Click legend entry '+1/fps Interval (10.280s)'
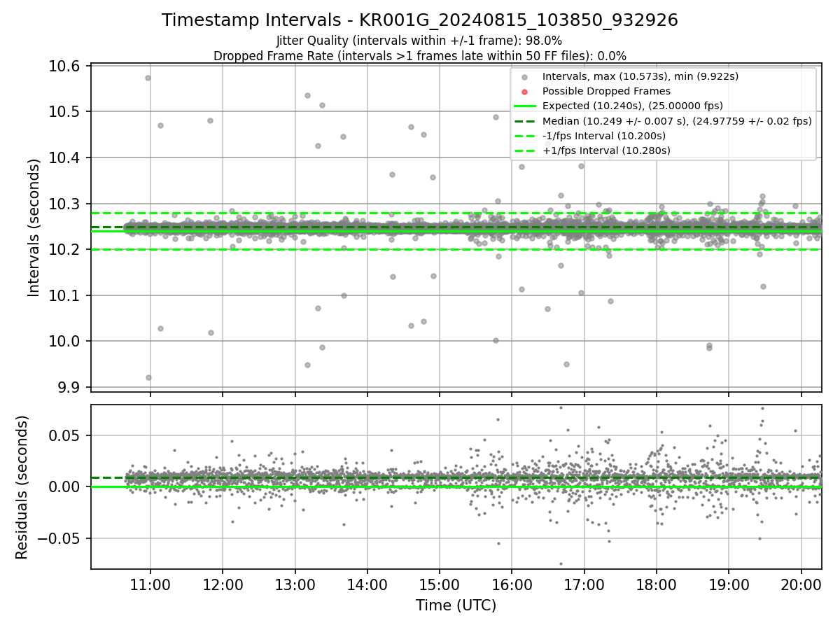This screenshot has width=840, height=630. [606, 150]
